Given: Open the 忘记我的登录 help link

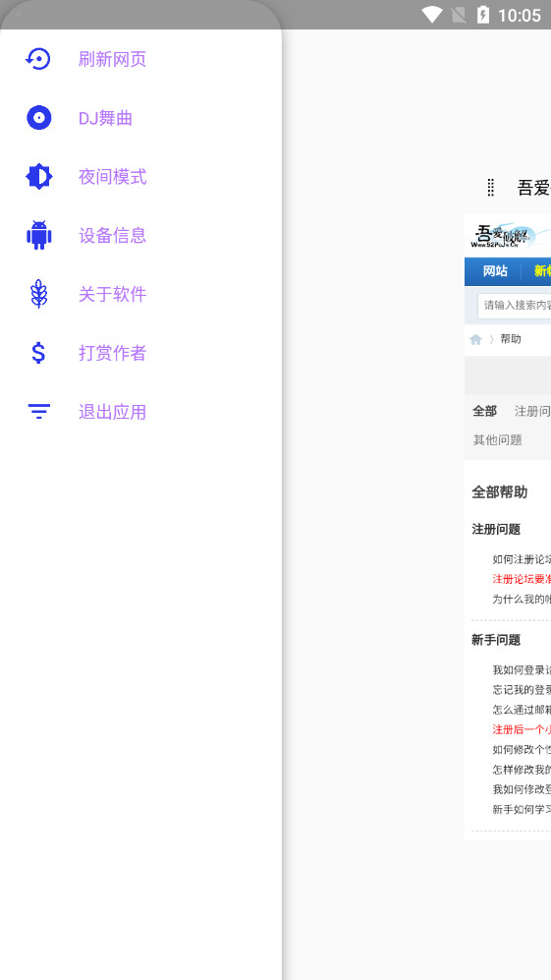Looking at the screenshot, I should pos(522,689).
